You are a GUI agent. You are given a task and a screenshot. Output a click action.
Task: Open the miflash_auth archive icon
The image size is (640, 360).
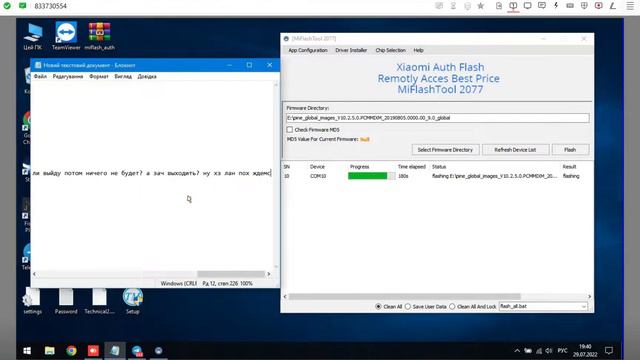coord(99,36)
